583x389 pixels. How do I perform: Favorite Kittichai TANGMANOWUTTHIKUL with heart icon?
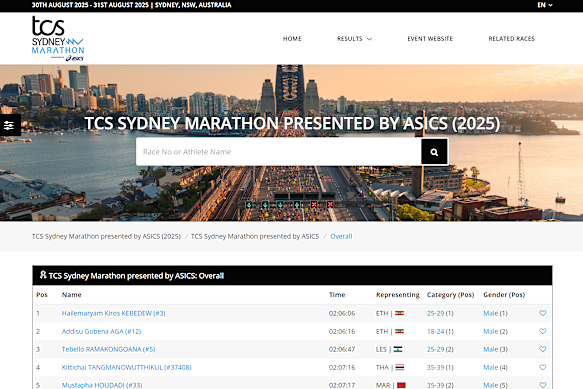[542, 367]
